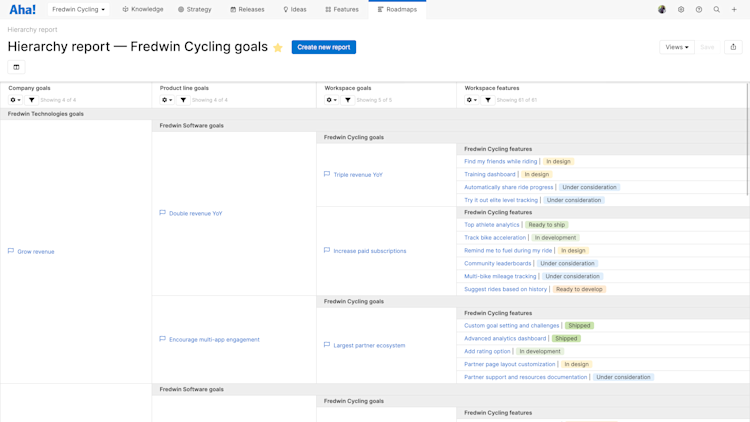Open the Community leaderboards feature
This screenshot has height=422, width=750.
[x=498, y=264]
